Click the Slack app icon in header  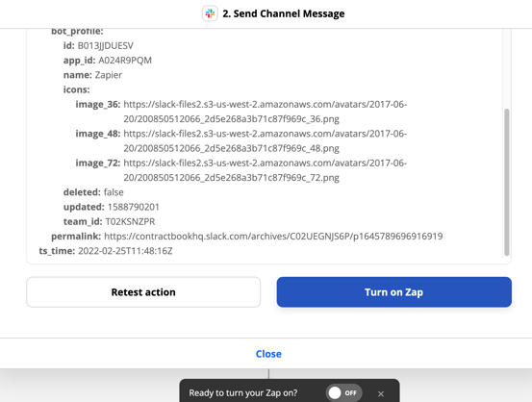pyautogui.click(x=210, y=13)
